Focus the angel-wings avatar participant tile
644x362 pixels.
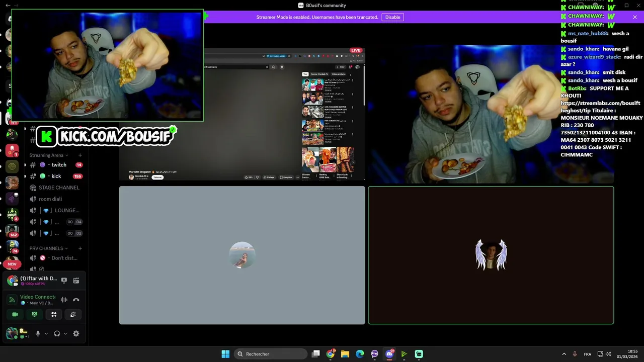coord(491,255)
